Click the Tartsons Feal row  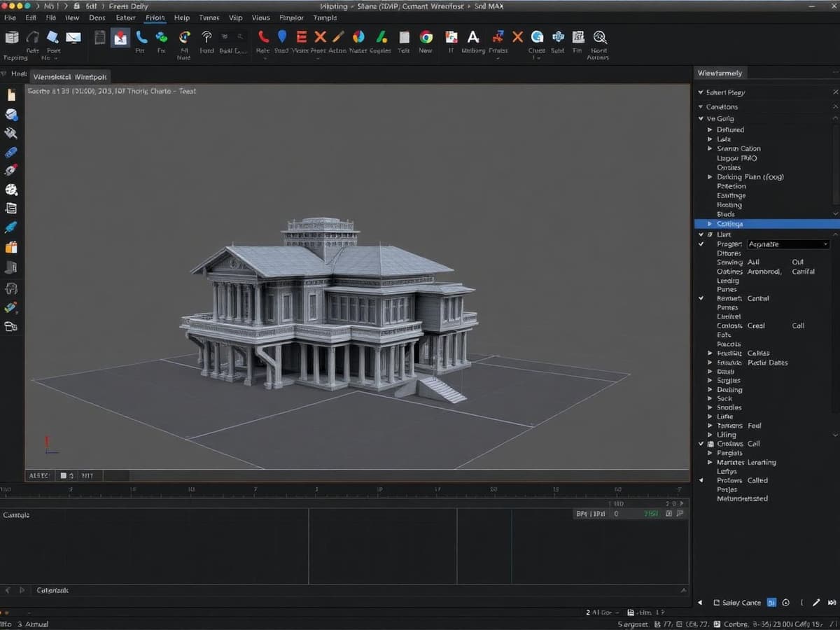738,426
